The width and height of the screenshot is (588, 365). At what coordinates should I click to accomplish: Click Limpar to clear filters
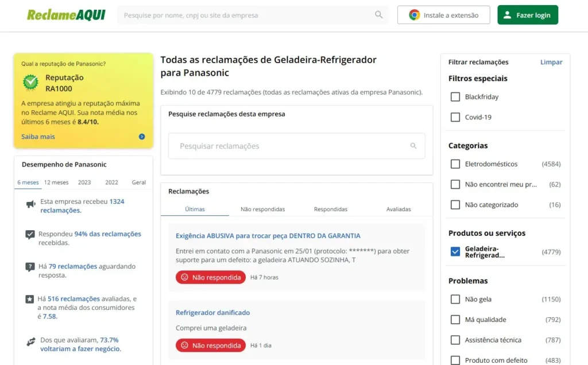point(551,62)
